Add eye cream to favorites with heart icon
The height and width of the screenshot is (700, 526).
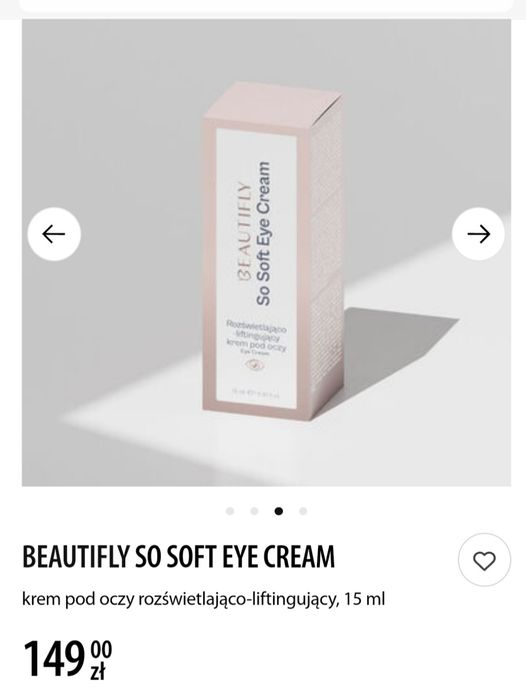tap(484, 560)
